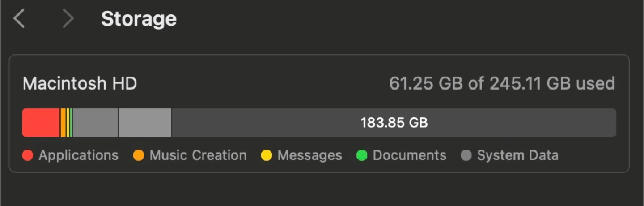Select the Music Creation legend label
The width and height of the screenshot is (644, 206).
[198, 155]
